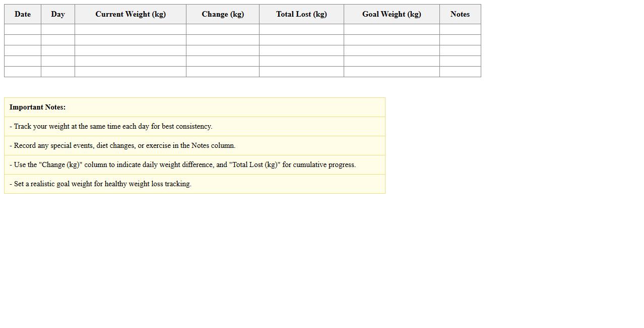The width and height of the screenshot is (644, 328).
Task: Click last row Goal Weight cell
Action: 392,72
